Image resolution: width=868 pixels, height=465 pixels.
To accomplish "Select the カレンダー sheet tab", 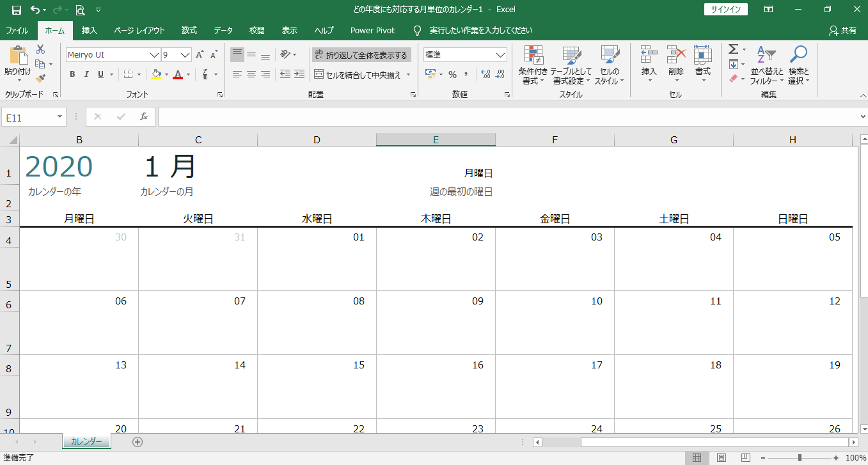I will [86, 441].
